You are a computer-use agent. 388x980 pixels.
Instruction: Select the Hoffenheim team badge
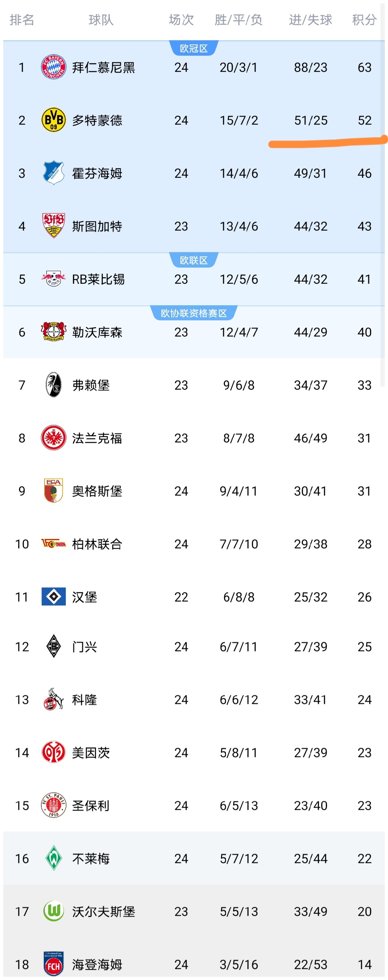click(53, 173)
